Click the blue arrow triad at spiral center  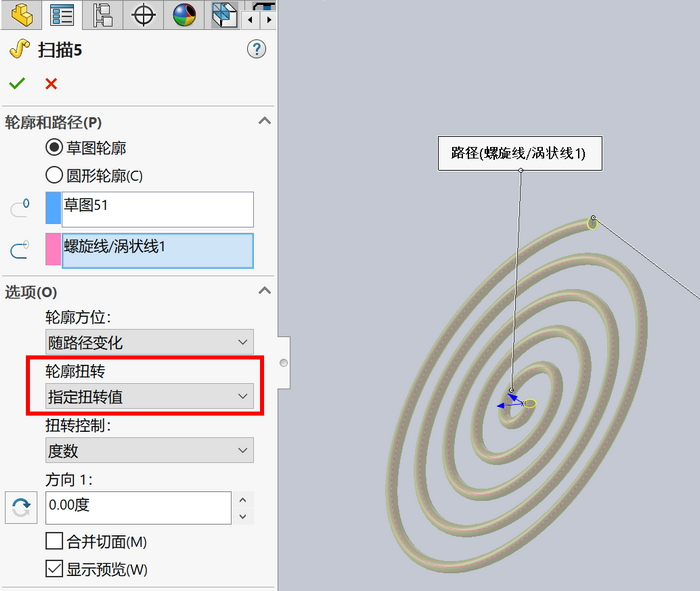pyautogui.click(x=510, y=400)
